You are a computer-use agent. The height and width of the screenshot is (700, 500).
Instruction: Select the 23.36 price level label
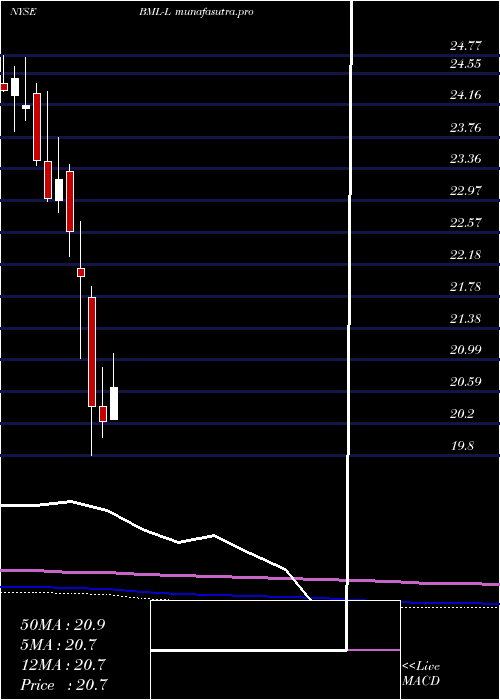(465, 159)
